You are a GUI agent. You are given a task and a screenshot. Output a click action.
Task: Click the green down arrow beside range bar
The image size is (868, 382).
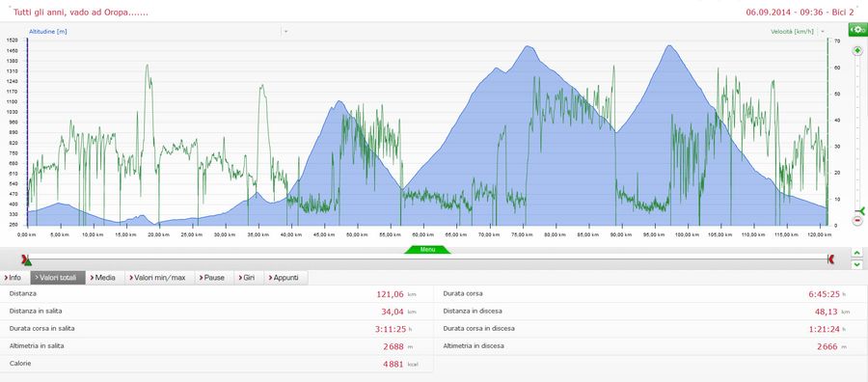click(857, 264)
